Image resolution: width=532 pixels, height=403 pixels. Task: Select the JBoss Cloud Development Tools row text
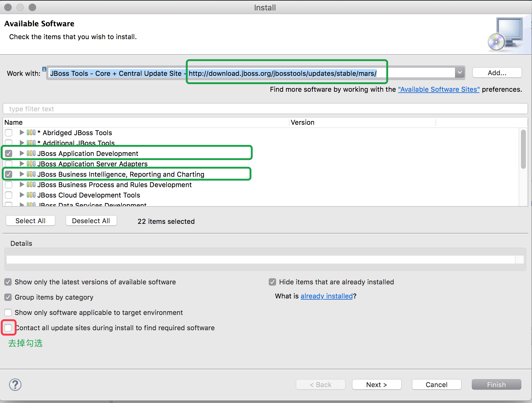point(89,195)
